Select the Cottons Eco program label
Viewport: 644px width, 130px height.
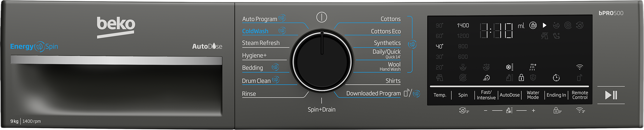385,31
